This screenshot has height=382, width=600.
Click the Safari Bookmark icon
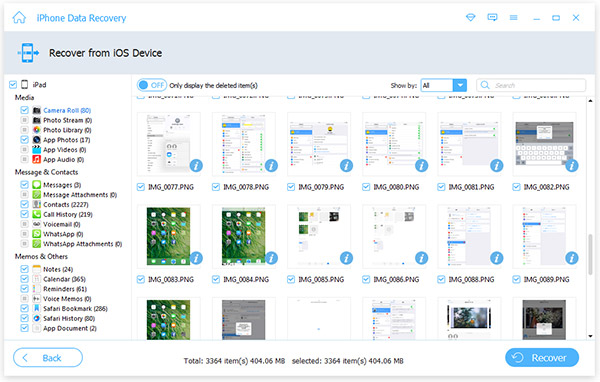click(36, 309)
